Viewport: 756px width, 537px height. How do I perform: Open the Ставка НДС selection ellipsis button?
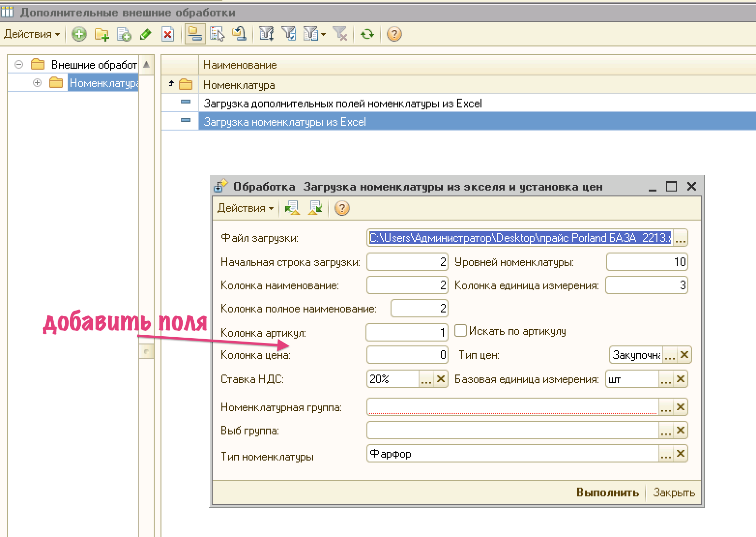[x=426, y=379]
